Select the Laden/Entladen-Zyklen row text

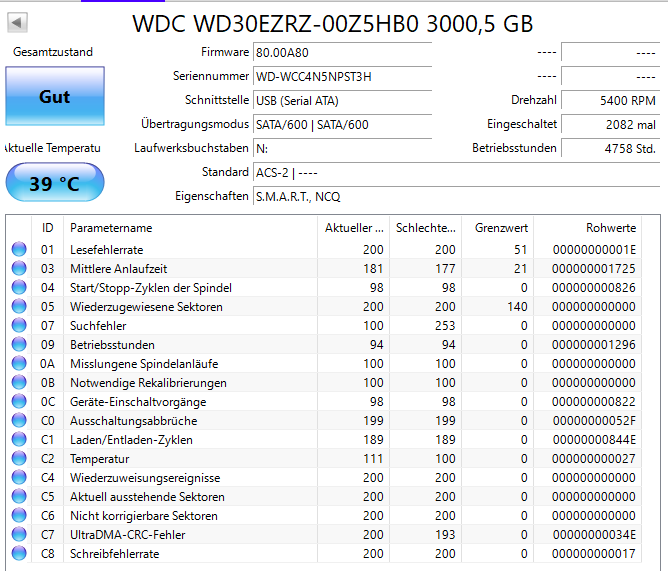pos(131,440)
